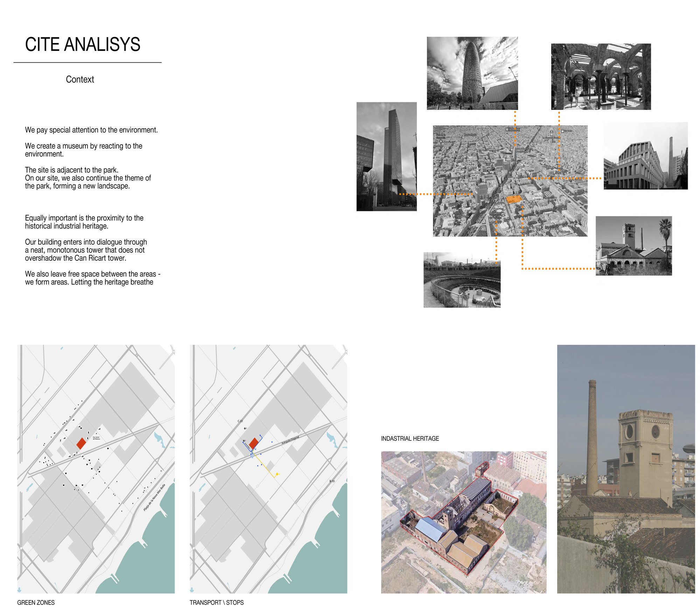The height and width of the screenshot is (607, 700).
Task: Click the "INDASTRIAL HERITAGE" heading
Action: point(410,439)
